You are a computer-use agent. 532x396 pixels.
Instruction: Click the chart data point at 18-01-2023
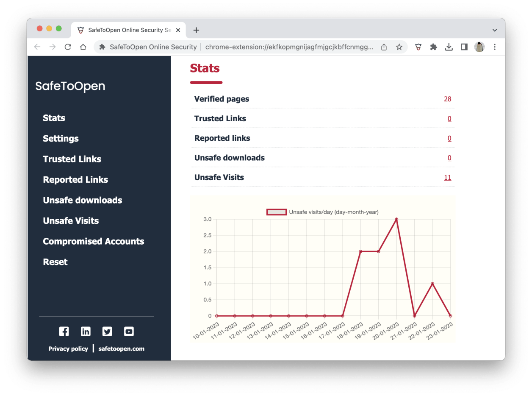point(360,251)
